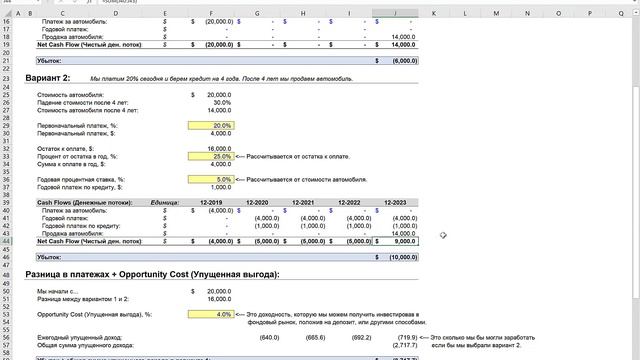Viewport: 640px width, 360px height.
Task: Select column A header
Action: (18, 13)
